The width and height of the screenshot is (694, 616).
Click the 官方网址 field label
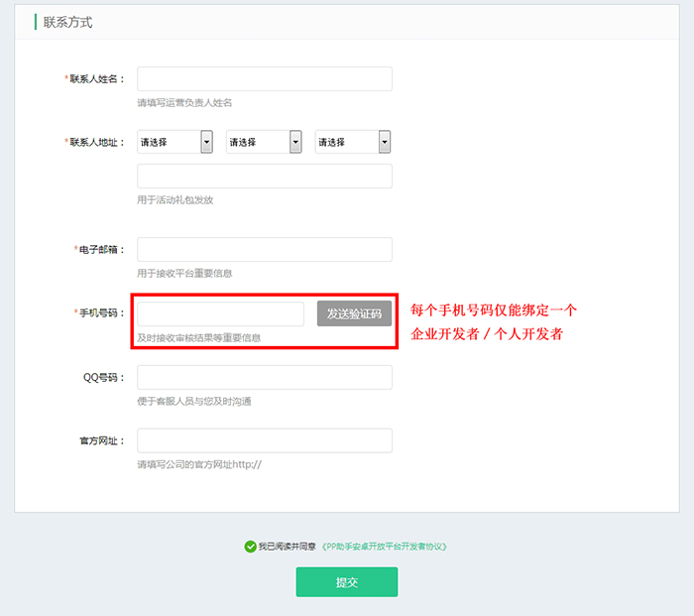(x=103, y=440)
